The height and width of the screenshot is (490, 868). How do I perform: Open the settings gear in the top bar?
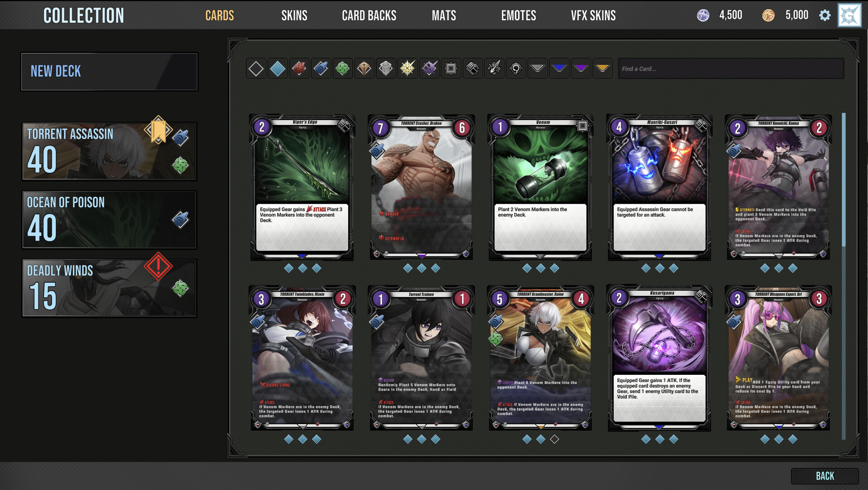825,15
